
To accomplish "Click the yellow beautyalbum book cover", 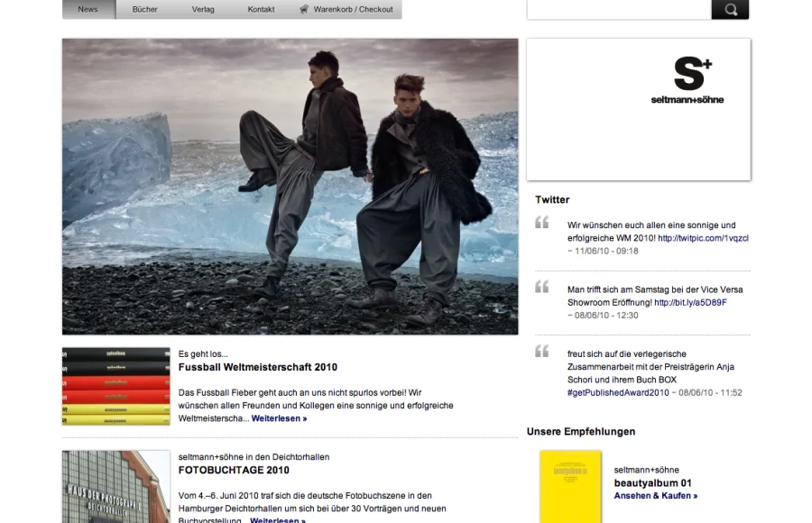I will coord(570,487).
